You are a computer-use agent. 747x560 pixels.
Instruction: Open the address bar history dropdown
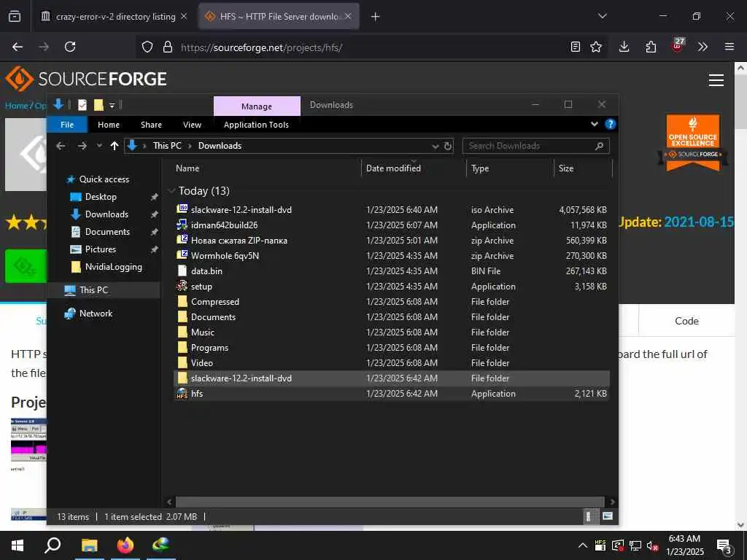point(435,146)
